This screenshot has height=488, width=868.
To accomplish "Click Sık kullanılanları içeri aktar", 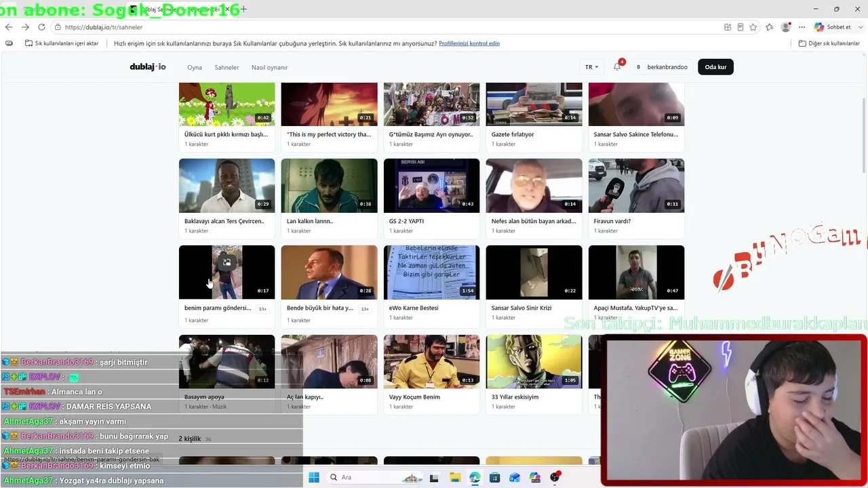I will [x=62, y=43].
